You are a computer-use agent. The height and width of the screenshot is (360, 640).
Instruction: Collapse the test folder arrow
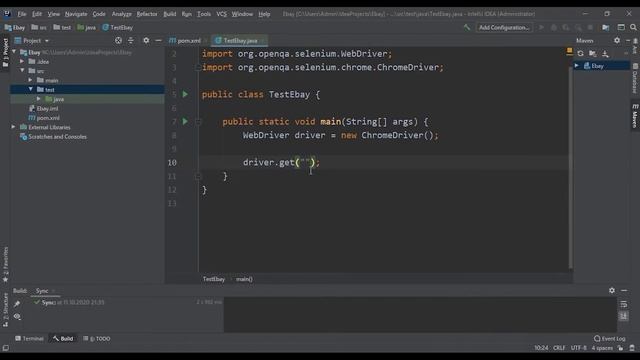(31, 89)
